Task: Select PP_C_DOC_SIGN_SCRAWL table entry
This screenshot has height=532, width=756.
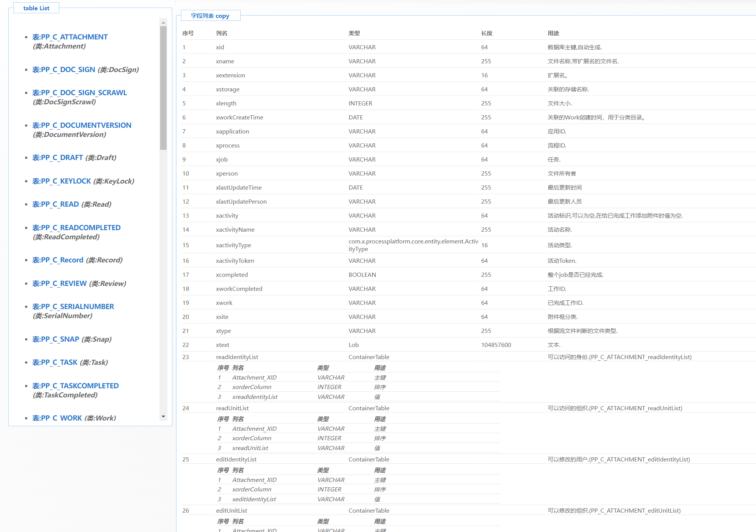Action: [79, 93]
